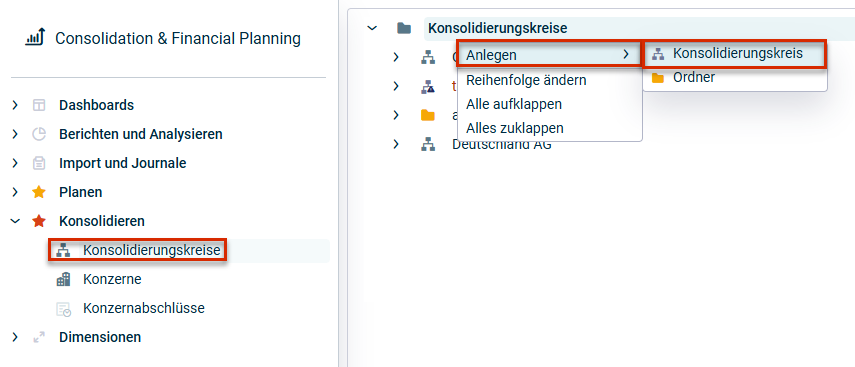Select Ordner from the Anlegen submenu
The height and width of the screenshot is (367, 855).
click(x=734, y=77)
